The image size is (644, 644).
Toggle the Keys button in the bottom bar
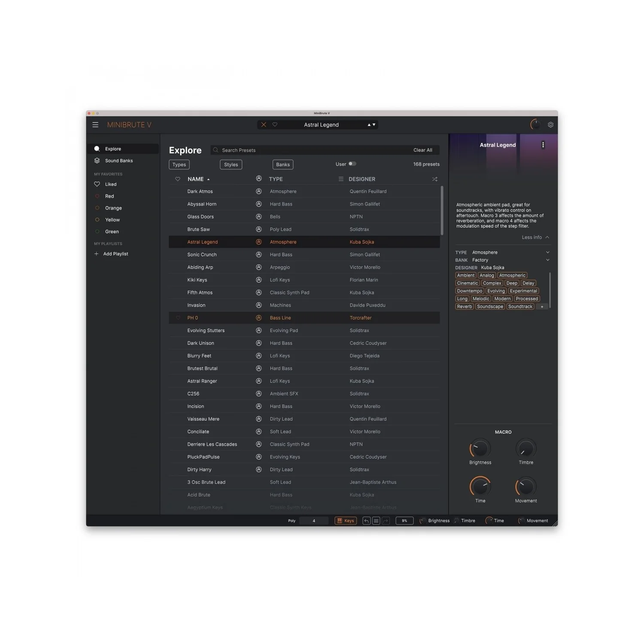click(346, 521)
